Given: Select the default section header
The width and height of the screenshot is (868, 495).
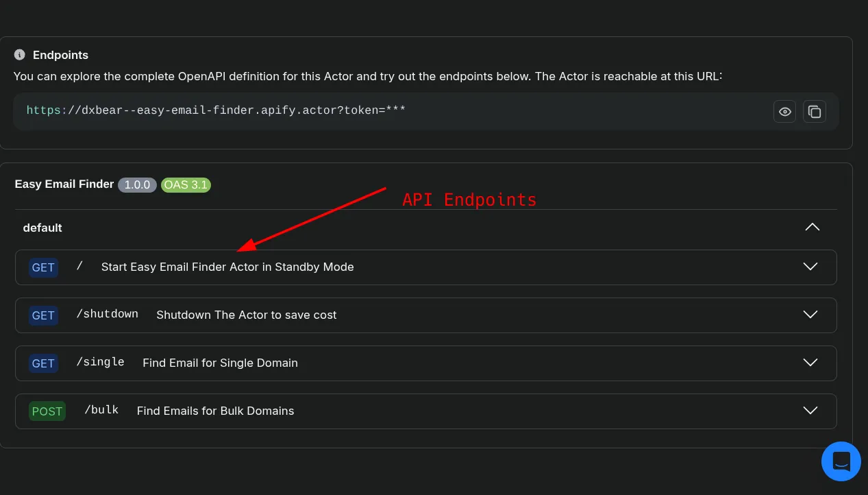Looking at the screenshot, I should 42,228.
